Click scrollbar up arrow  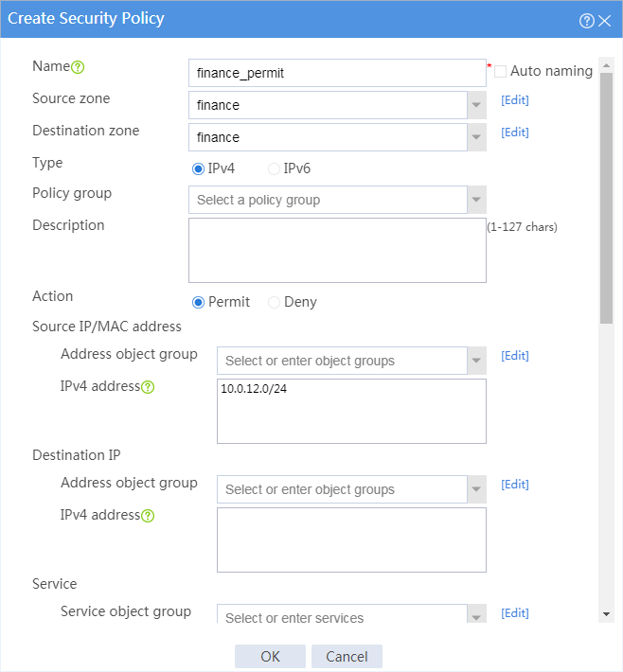pos(606,65)
